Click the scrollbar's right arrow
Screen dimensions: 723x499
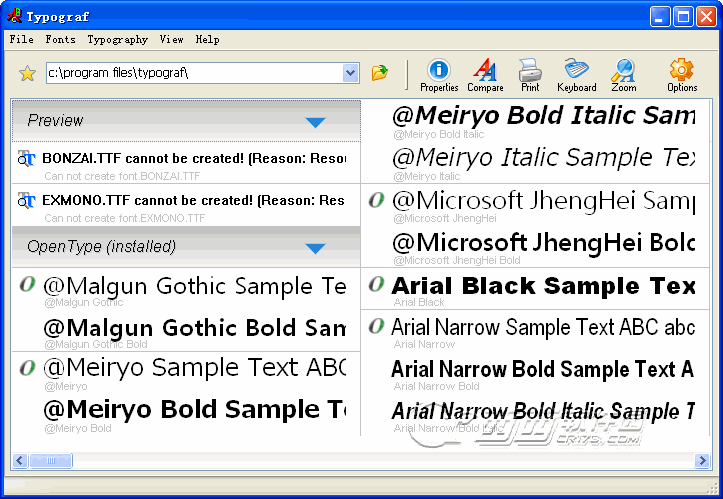(x=702, y=460)
